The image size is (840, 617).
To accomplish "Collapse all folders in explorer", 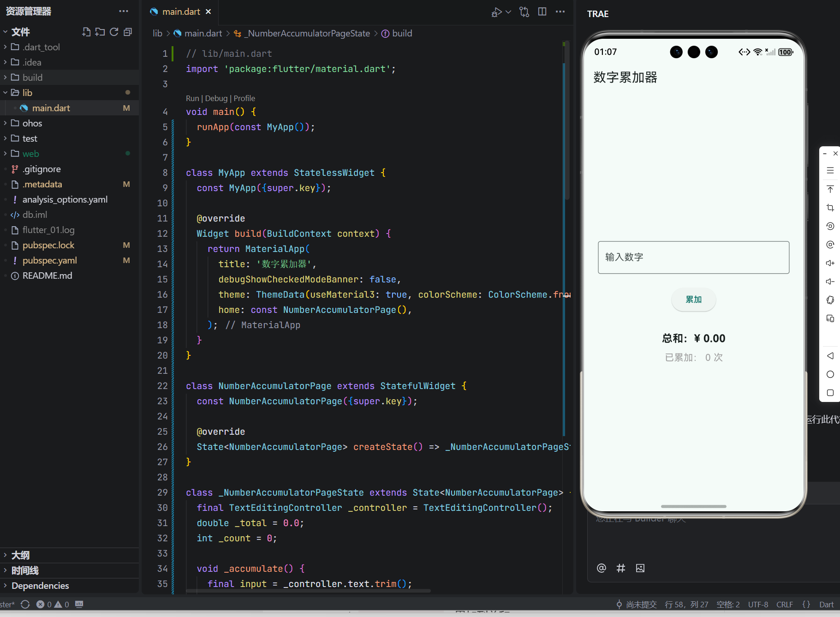I will [x=128, y=32].
